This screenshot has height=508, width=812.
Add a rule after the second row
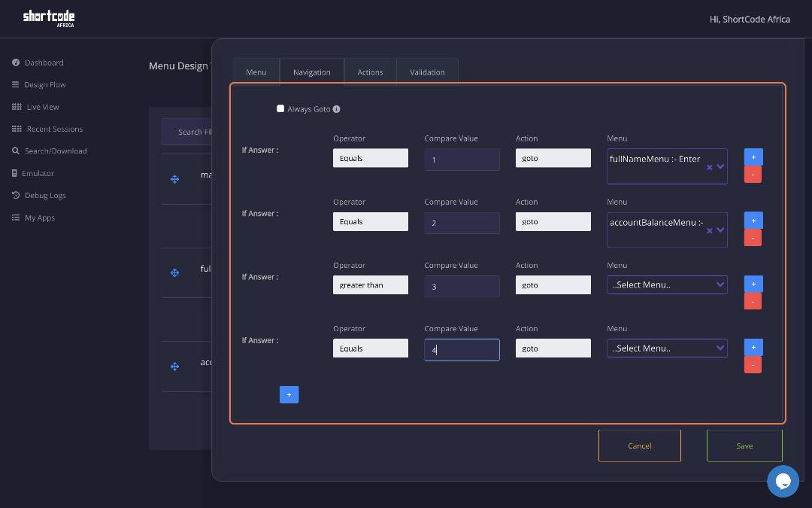(x=753, y=221)
